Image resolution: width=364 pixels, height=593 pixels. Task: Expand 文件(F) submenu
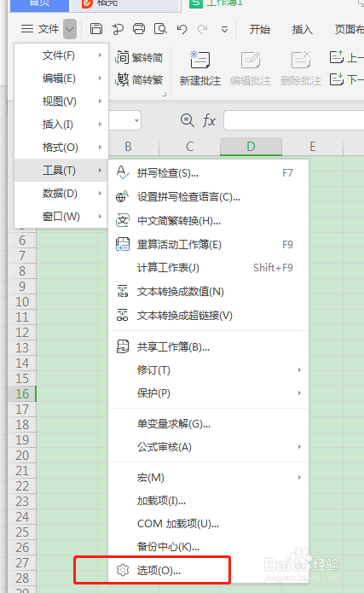coord(61,55)
